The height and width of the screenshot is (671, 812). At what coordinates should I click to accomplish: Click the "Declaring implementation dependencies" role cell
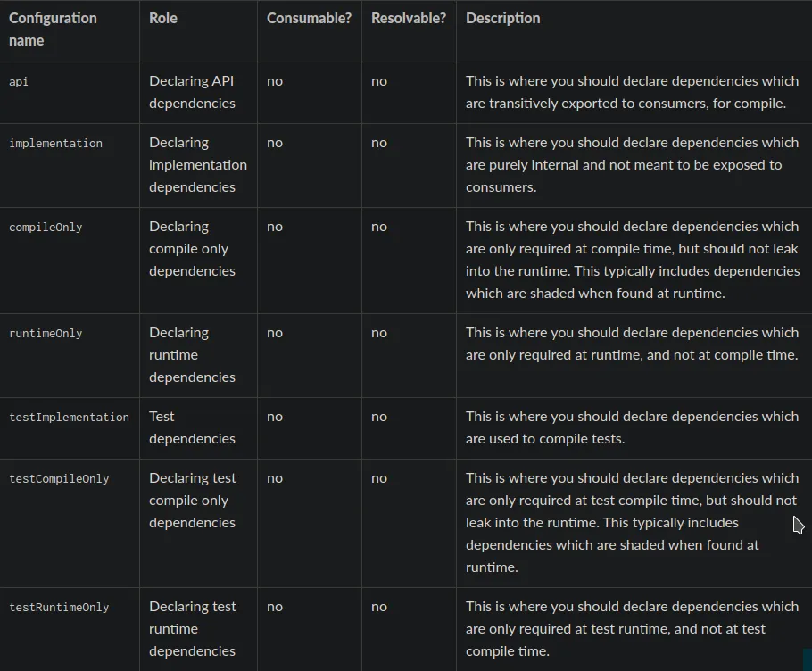point(197,165)
